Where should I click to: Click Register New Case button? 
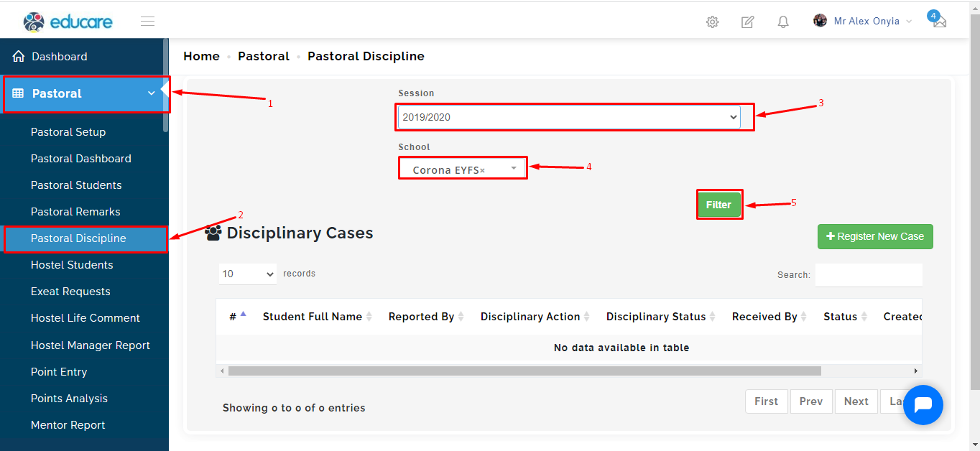coord(875,236)
